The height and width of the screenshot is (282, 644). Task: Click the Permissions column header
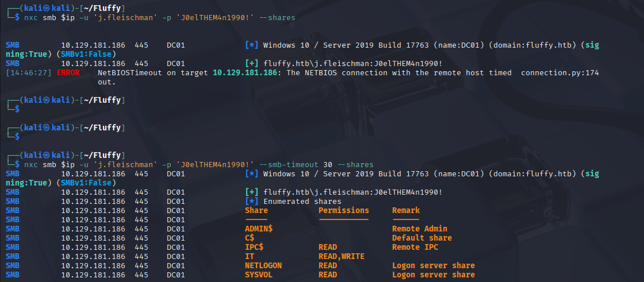pos(344,210)
